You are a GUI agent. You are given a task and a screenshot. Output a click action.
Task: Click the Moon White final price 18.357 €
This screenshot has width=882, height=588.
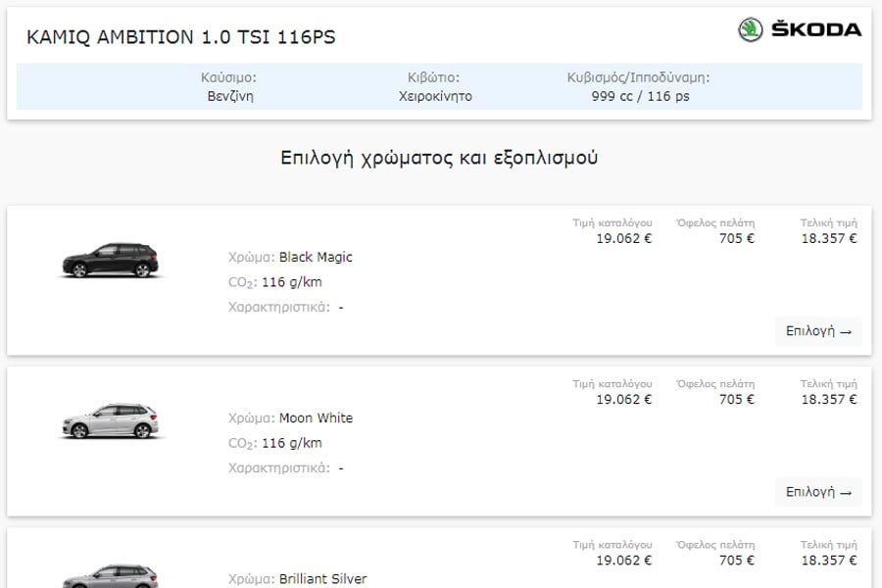829,399
